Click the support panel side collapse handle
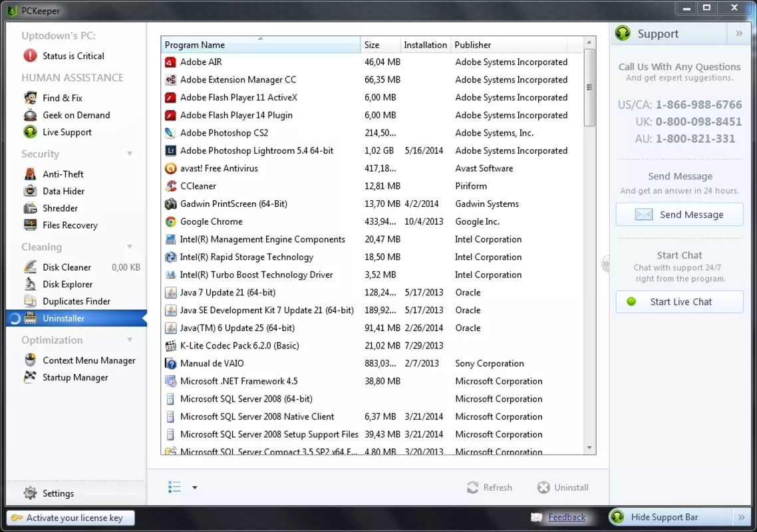This screenshot has width=757, height=532. tap(605, 264)
